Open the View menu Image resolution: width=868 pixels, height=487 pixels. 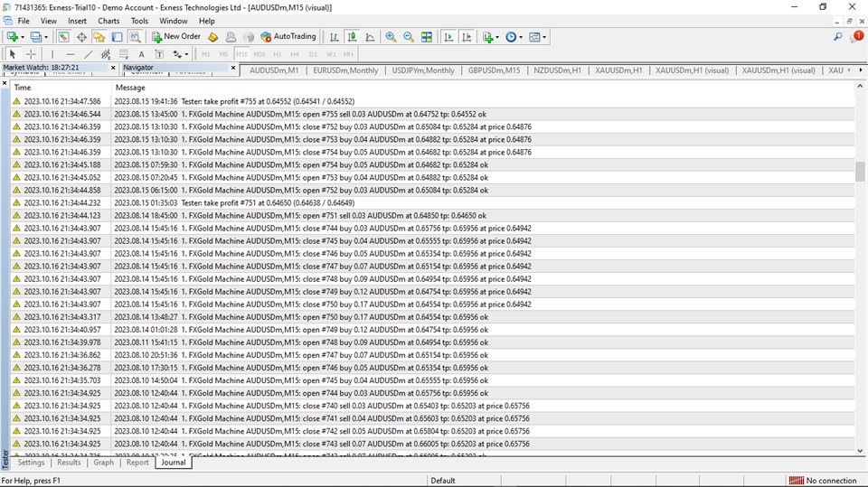click(x=48, y=21)
